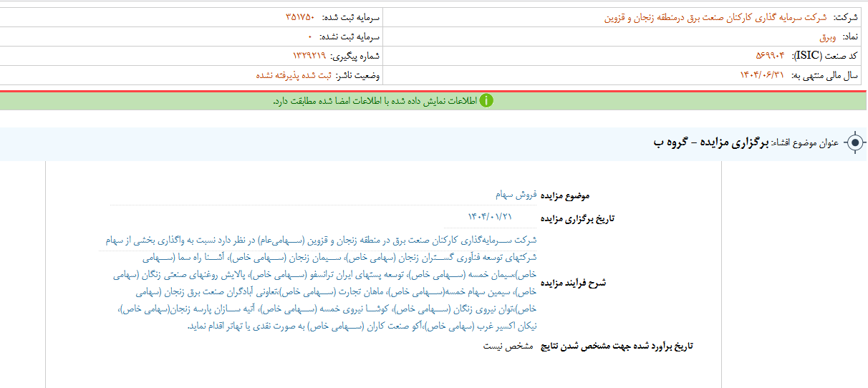Viewport: 868px width, 388px height.
Task: Click the value مشخص نیست
Action: [508, 346]
